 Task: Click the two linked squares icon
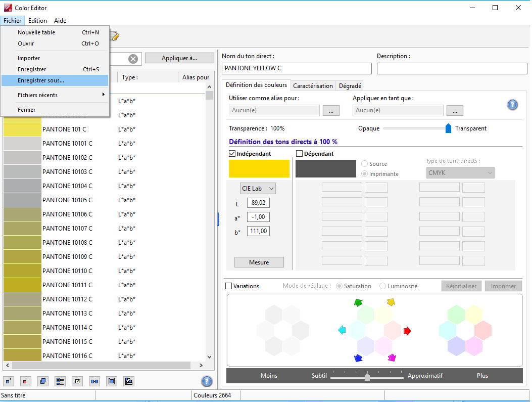click(x=94, y=381)
